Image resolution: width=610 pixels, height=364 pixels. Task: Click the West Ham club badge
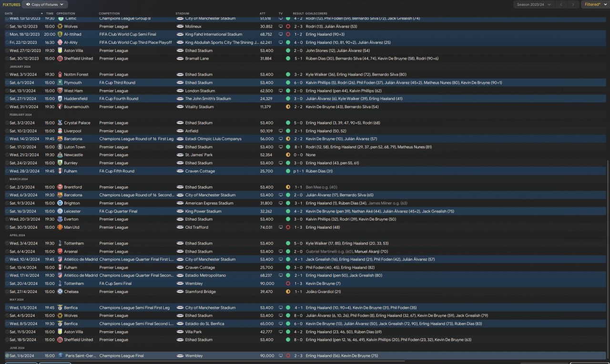60,91
